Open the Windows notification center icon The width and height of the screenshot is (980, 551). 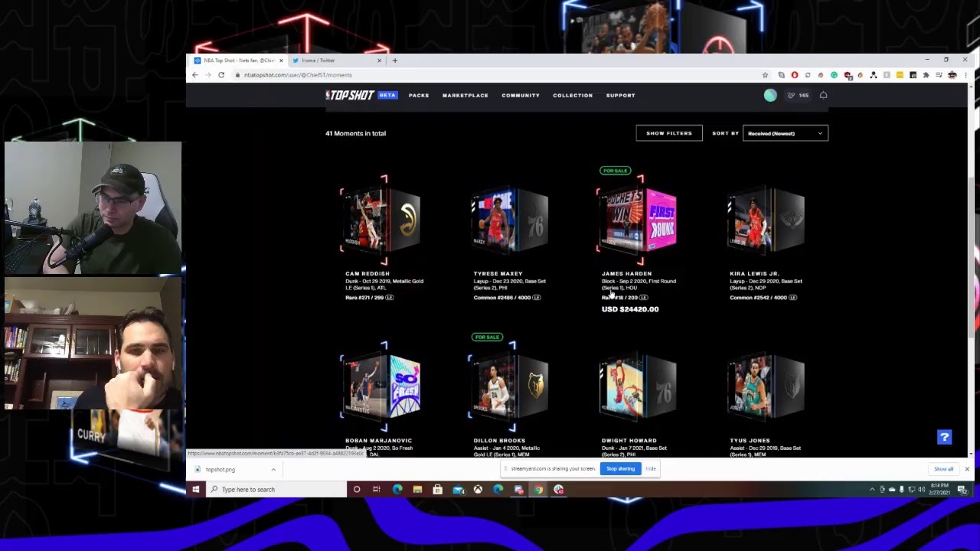pos(962,490)
